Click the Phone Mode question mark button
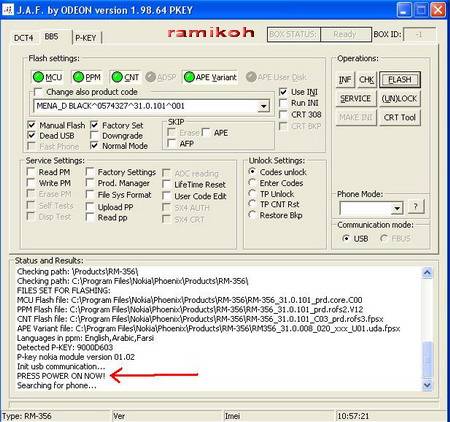The image size is (450, 422). tap(416, 206)
